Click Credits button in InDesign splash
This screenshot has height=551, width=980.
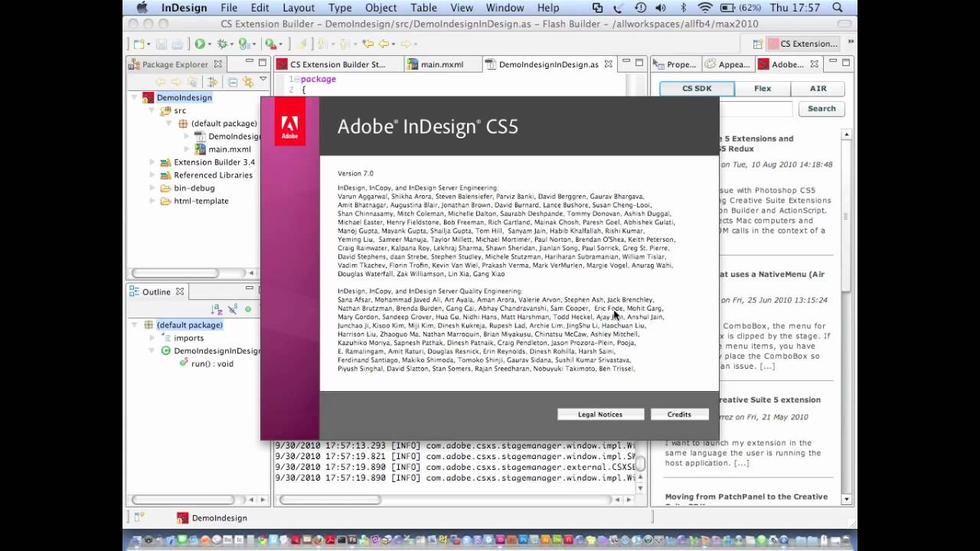tap(679, 414)
